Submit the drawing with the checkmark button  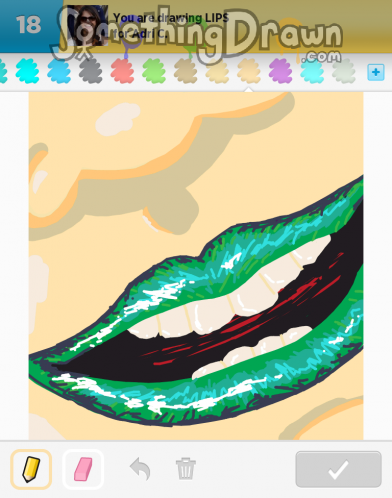[x=338, y=469]
